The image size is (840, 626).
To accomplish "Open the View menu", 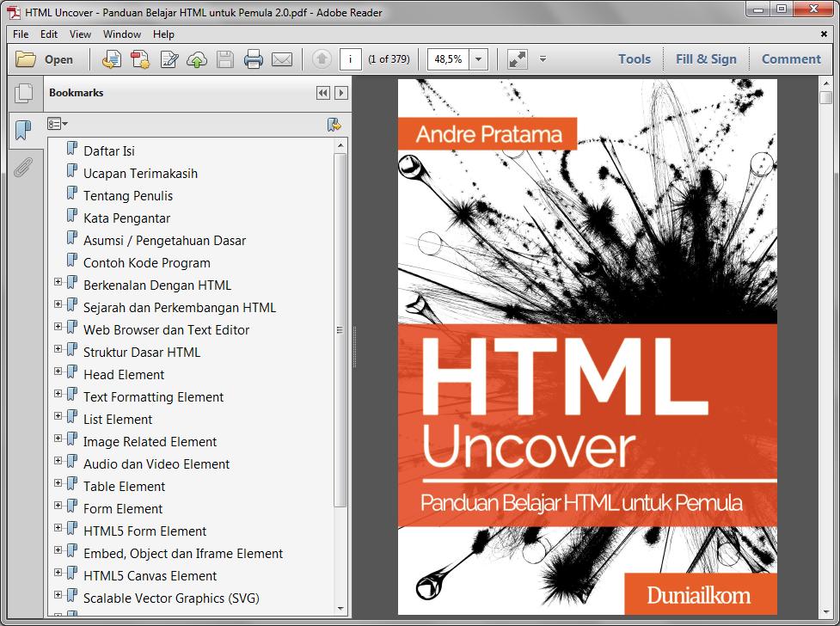I will pos(80,34).
